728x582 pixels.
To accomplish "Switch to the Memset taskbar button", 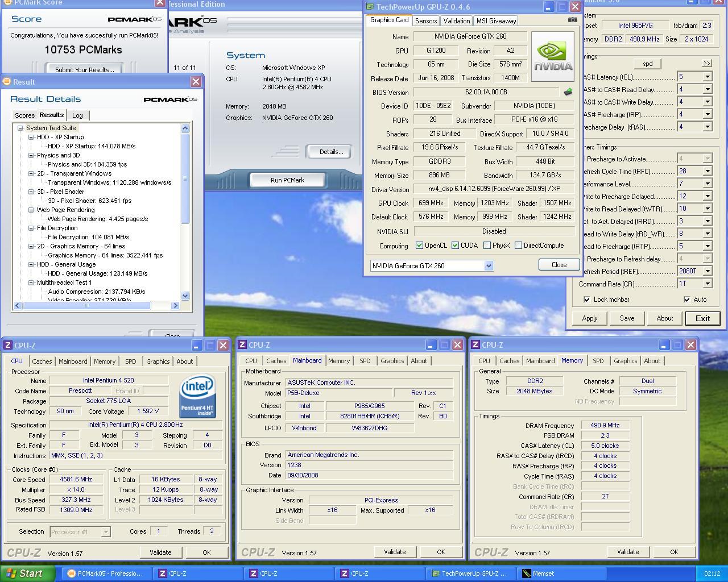I will point(562,573).
